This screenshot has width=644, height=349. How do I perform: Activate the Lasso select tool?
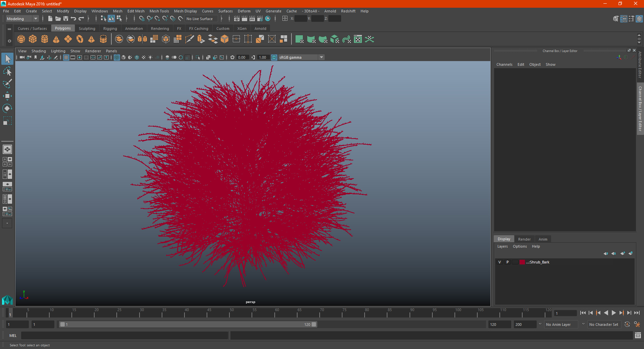[x=7, y=71]
